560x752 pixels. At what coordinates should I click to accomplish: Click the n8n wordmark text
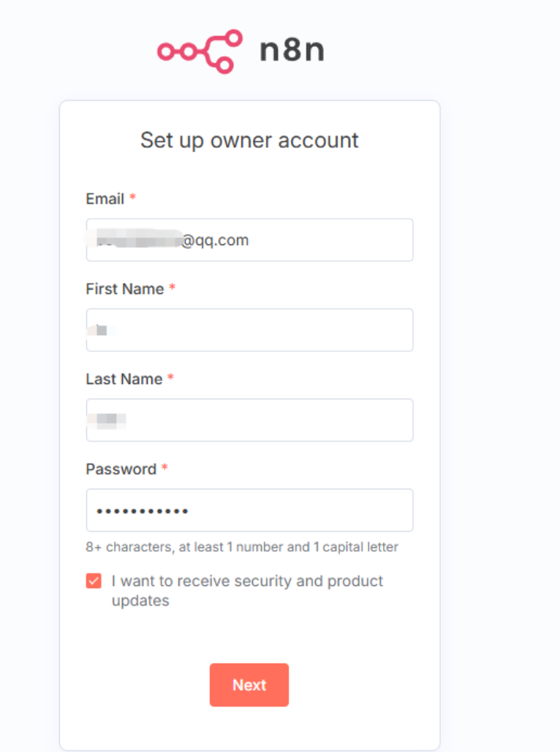click(x=292, y=50)
